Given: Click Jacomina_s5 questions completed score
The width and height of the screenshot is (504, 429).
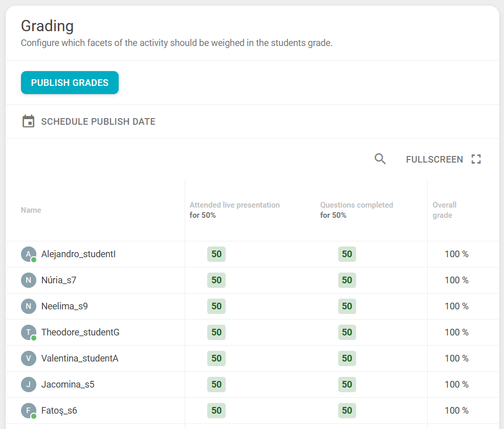Looking at the screenshot, I should (347, 384).
